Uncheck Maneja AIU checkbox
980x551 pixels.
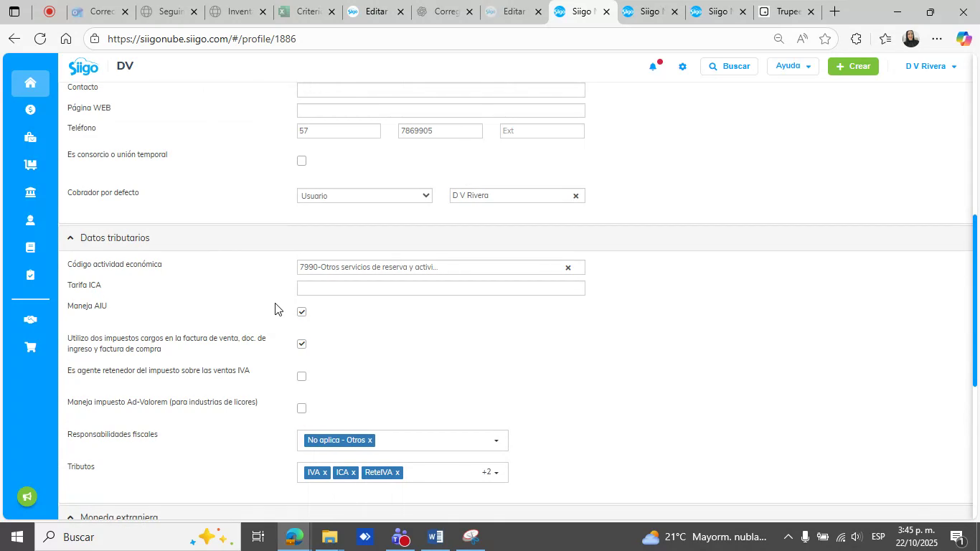point(301,311)
